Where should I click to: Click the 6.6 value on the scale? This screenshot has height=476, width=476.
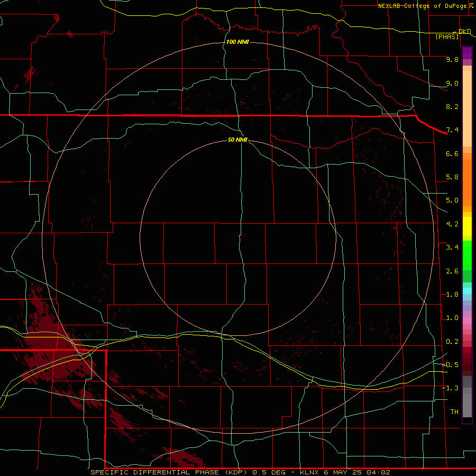452,153
